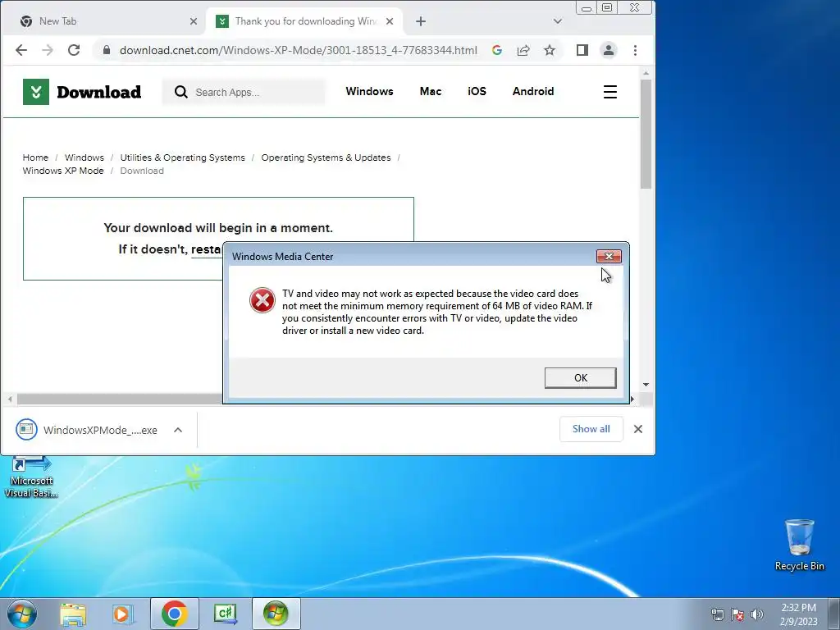Open Windows Media Player from taskbar

(x=123, y=614)
